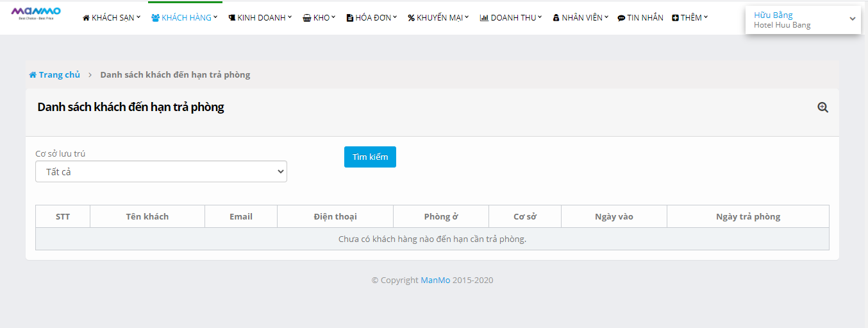Click the speech bubble icon beside TIN NHẮN

coord(621,18)
